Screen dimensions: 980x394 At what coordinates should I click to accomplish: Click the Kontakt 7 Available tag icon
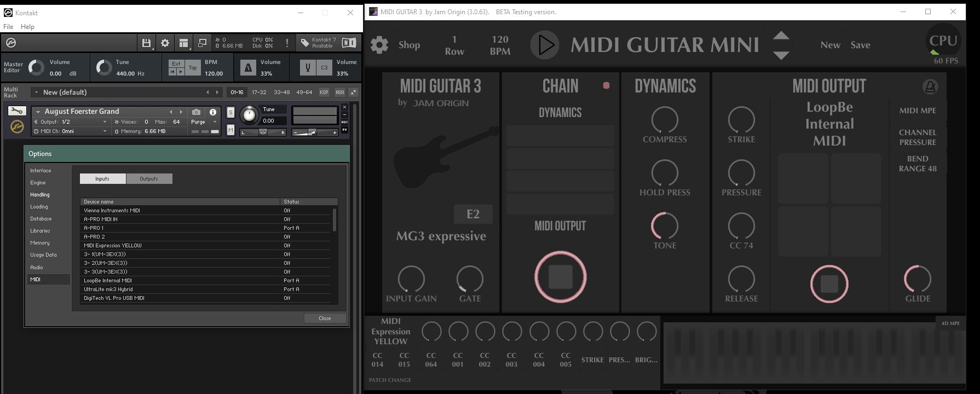[x=305, y=43]
